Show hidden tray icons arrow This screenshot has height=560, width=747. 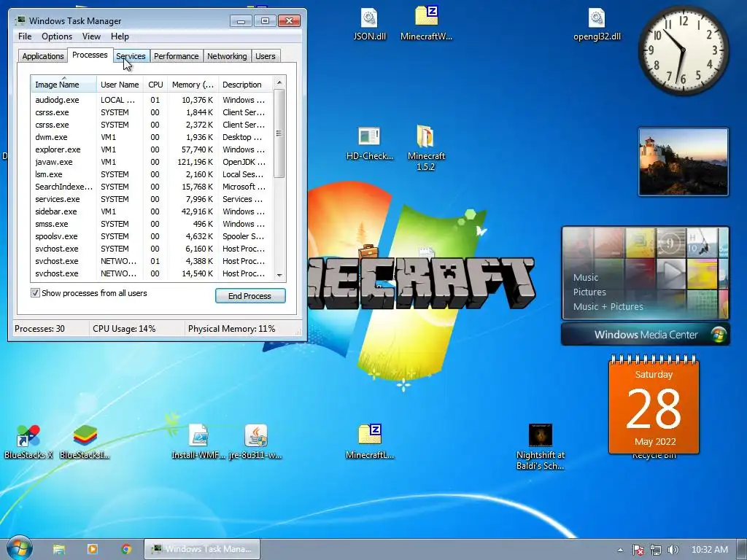[620, 550]
